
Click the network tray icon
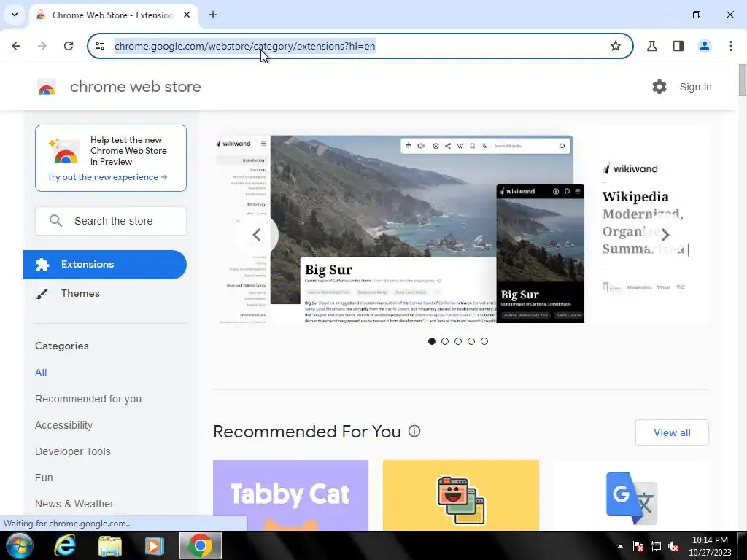[656, 546]
